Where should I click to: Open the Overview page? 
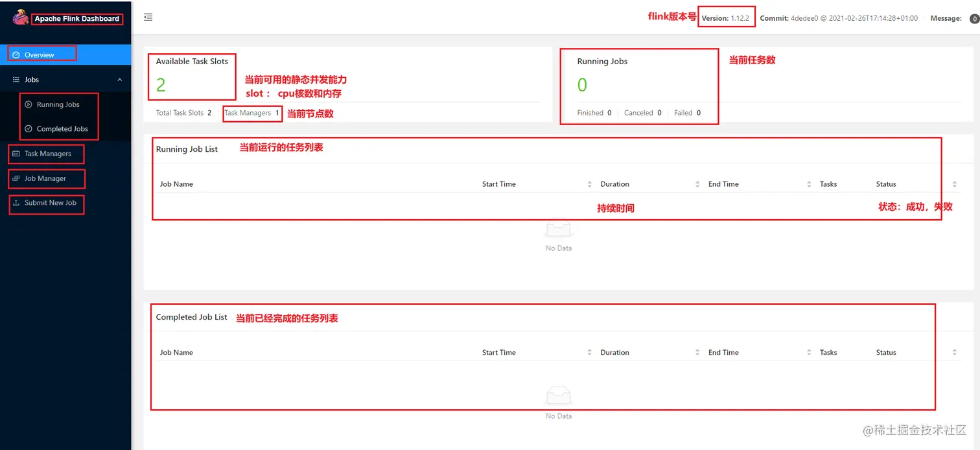65,54
